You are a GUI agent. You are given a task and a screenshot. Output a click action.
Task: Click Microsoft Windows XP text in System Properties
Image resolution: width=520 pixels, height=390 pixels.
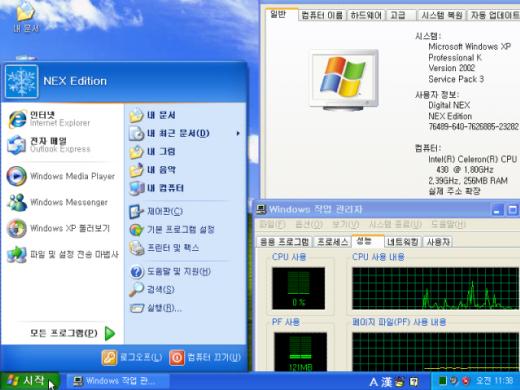[469, 47]
